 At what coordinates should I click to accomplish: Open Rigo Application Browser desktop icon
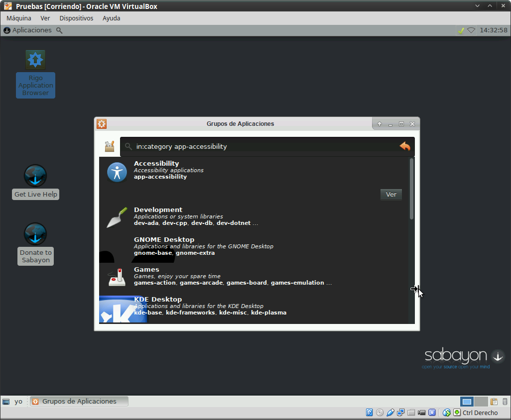[35, 60]
